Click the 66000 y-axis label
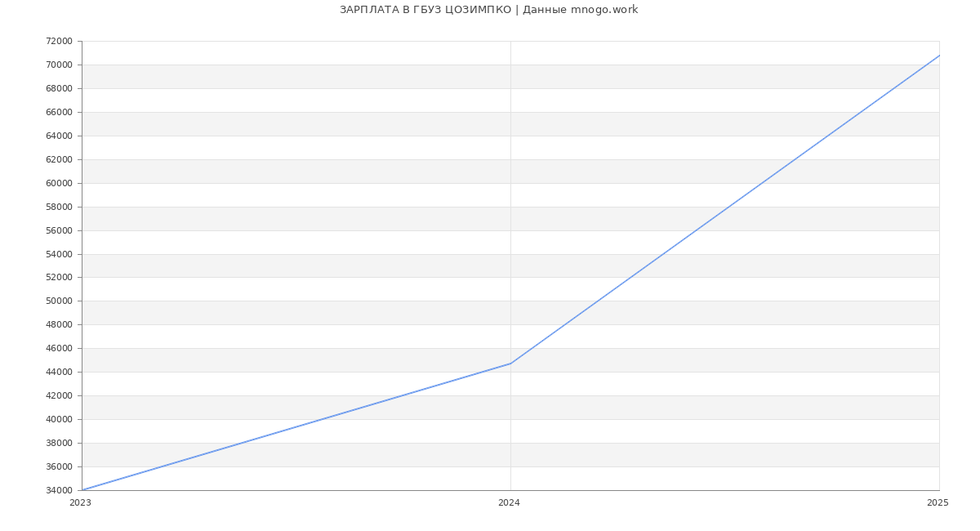Viewport: 980px width, 531px height. coord(60,113)
